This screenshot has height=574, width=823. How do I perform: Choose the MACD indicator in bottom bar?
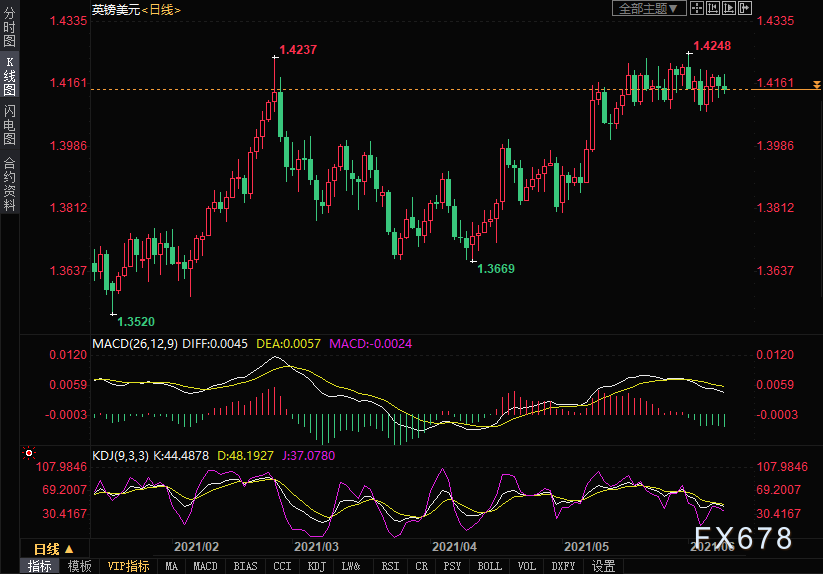click(205, 567)
